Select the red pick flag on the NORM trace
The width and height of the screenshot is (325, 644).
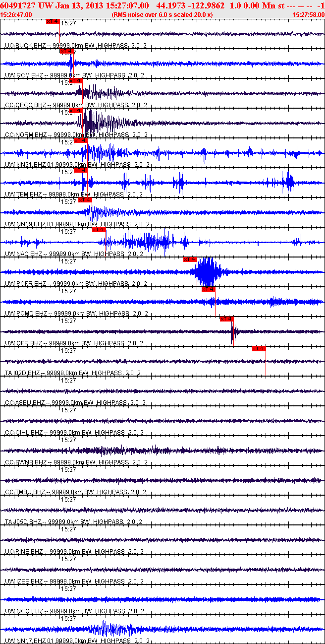[x=76, y=110]
